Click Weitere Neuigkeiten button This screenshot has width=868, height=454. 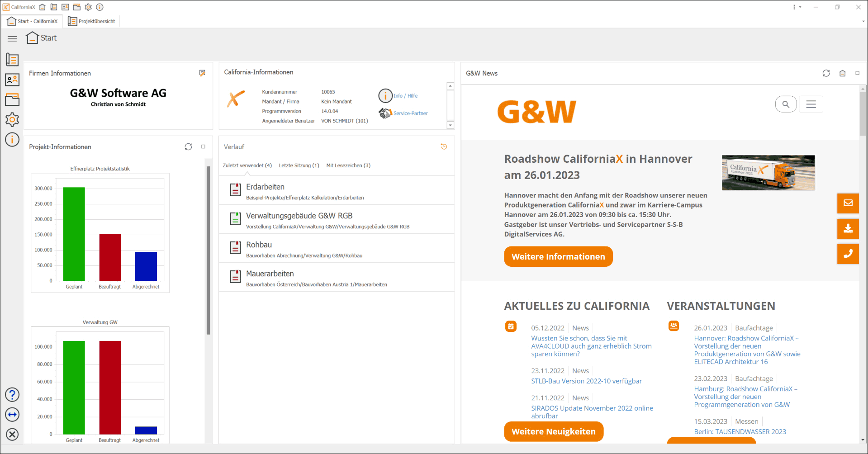click(554, 431)
